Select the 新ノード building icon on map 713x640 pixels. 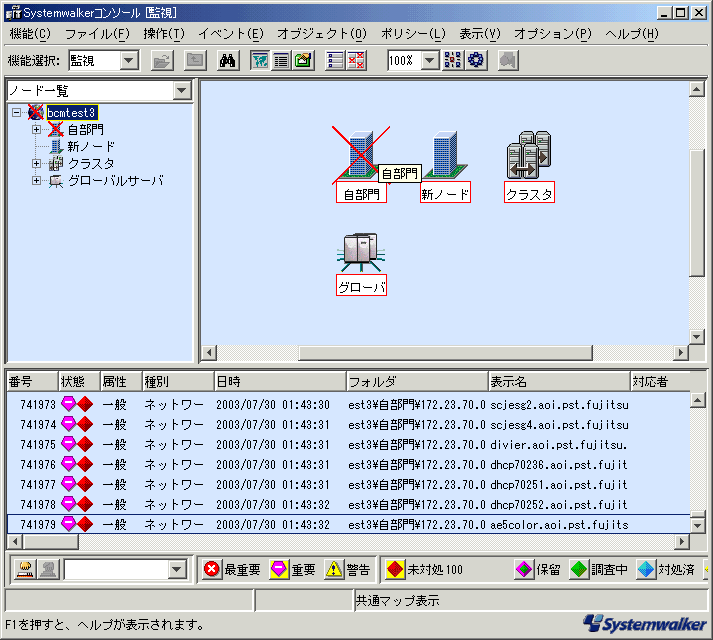coord(445,155)
